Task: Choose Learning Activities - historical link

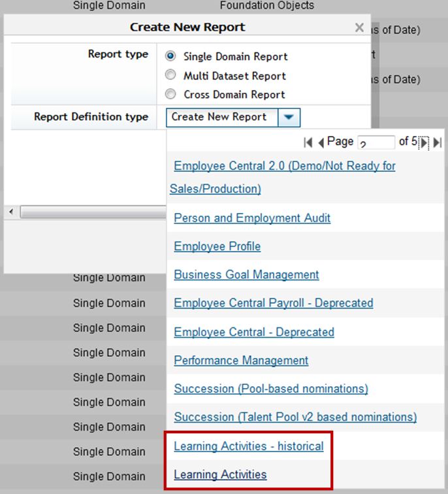Action: coord(249,446)
